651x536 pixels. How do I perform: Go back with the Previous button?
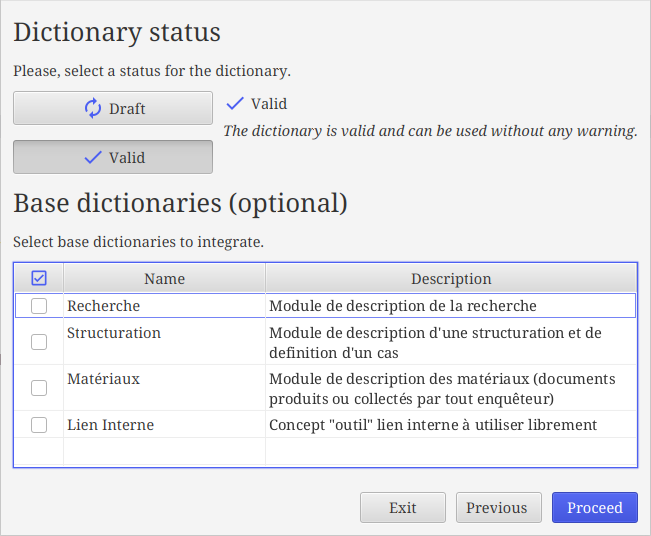tap(499, 507)
